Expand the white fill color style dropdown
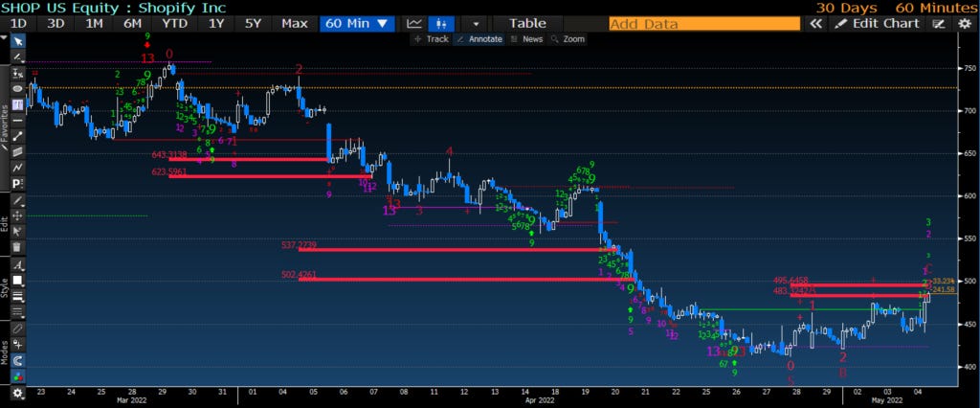 (18, 281)
